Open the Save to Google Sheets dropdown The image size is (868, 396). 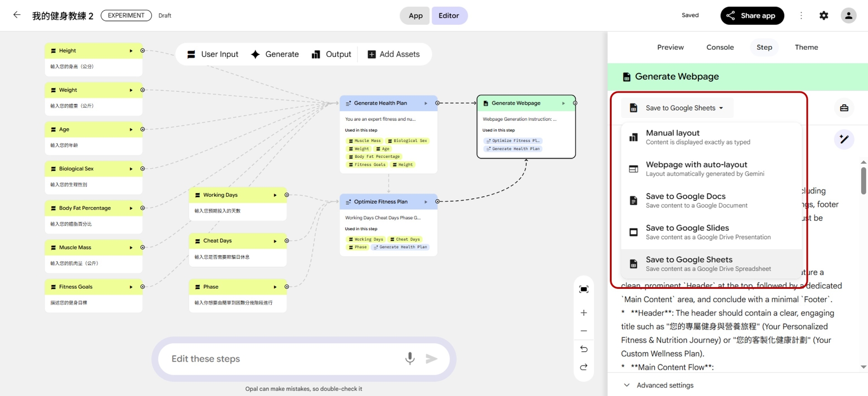678,108
